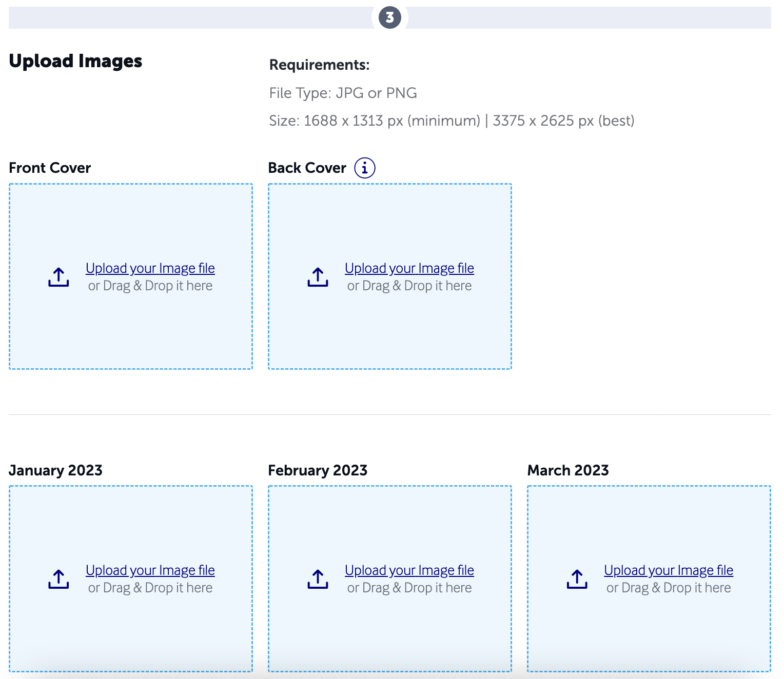Open Front Cover's Upload your Image file link
The image size is (784, 679).
[x=150, y=268]
